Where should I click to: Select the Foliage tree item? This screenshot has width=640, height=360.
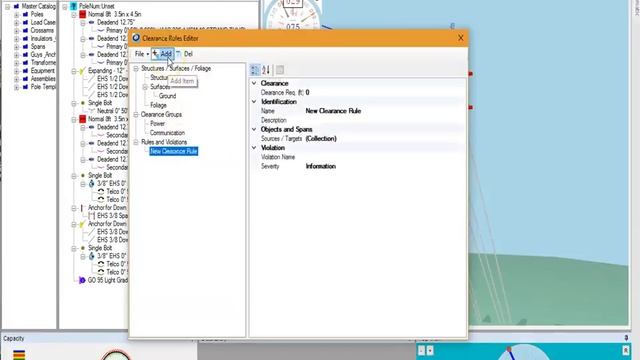(x=158, y=105)
